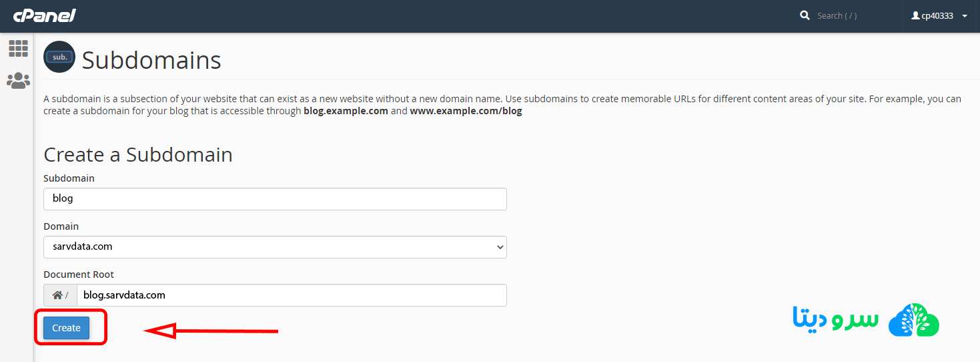Click the Subdomain field containing 'blog'

tap(275, 199)
